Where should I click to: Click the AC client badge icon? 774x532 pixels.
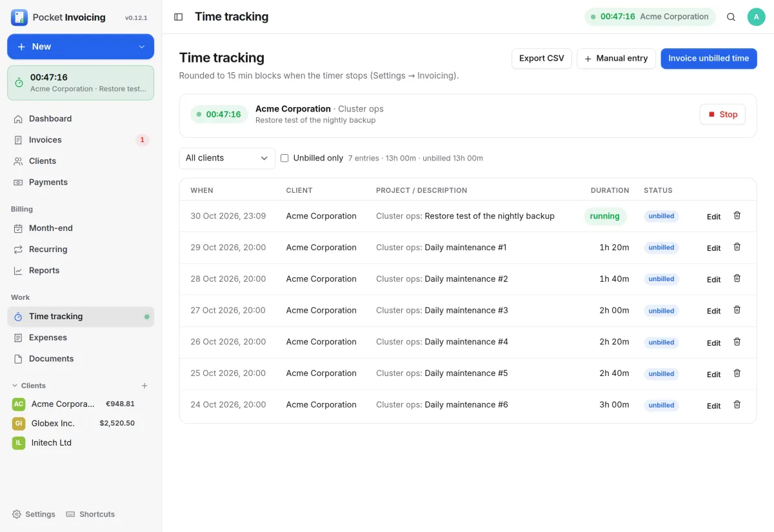(x=19, y=404)
